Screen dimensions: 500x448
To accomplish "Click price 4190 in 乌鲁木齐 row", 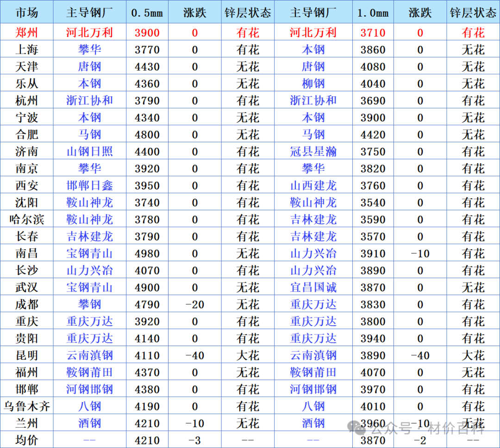I will [x=147, y=406].
